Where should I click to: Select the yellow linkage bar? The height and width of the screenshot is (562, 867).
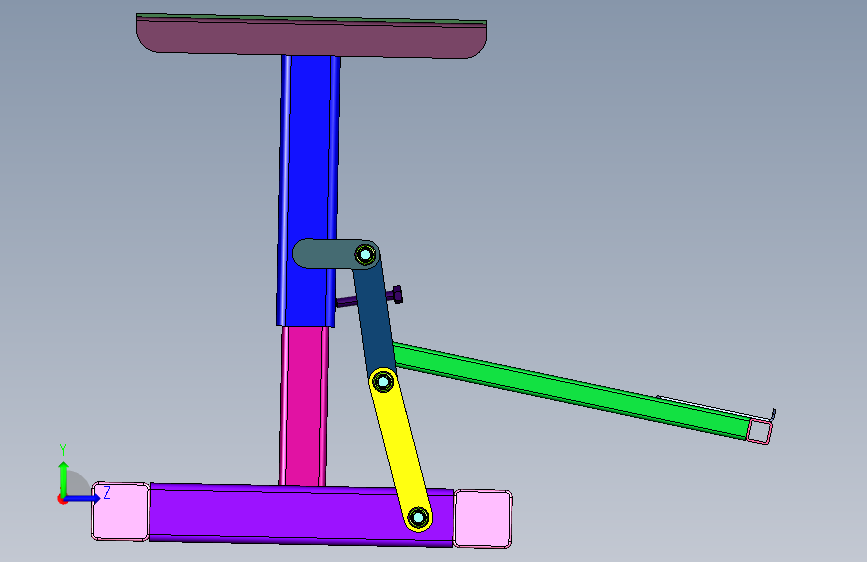coord(401,449)
